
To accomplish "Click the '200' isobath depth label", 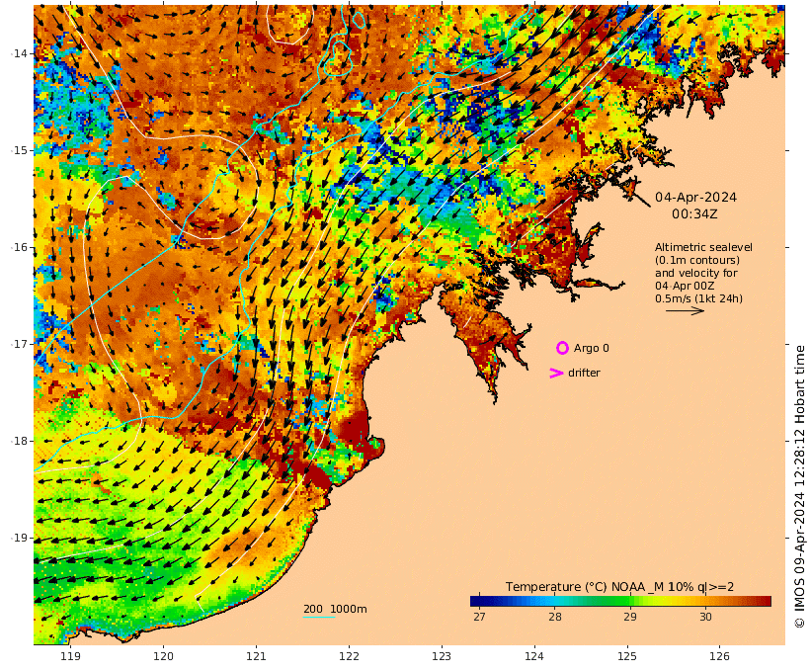I will pos(313,609).
